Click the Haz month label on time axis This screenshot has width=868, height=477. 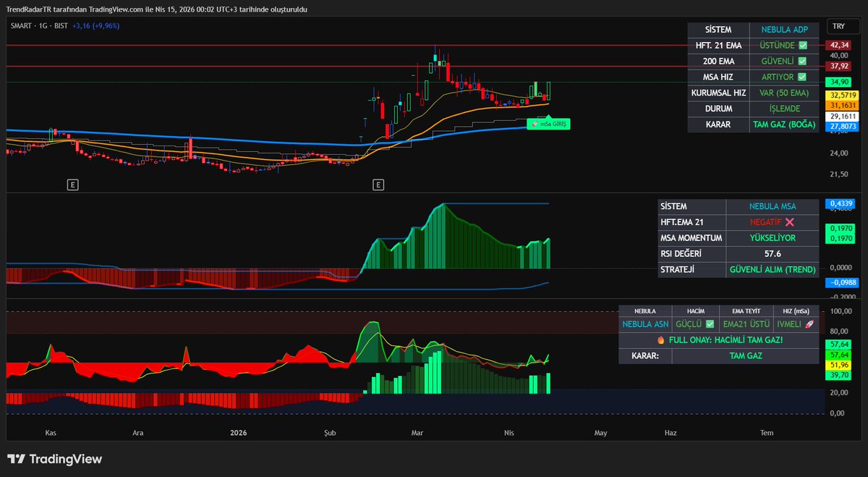pyautogui.click(x=671, y=433)
